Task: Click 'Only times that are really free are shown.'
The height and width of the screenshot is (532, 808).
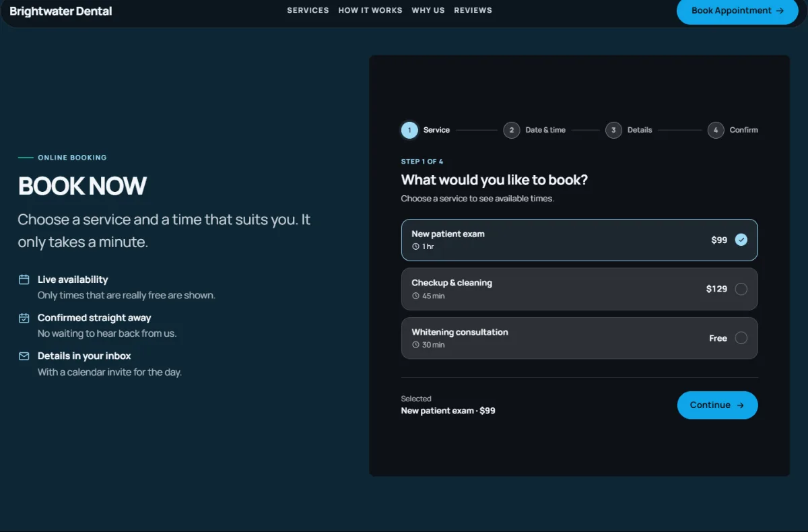Action: pos(127,296)
